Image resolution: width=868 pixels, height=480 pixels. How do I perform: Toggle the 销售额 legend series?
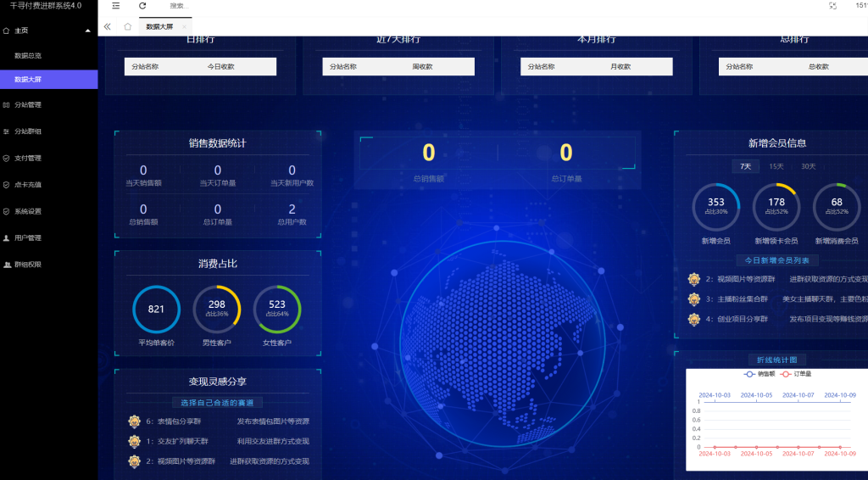[759, 374]
